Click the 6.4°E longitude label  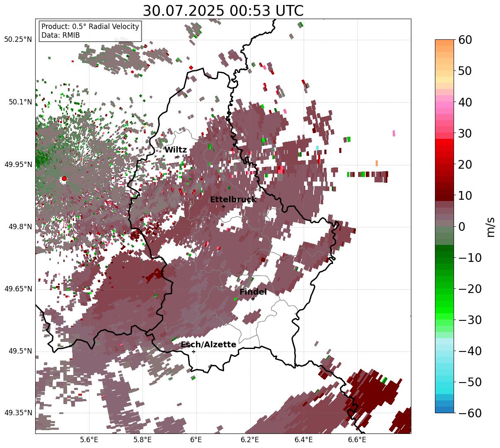(303, 440)
